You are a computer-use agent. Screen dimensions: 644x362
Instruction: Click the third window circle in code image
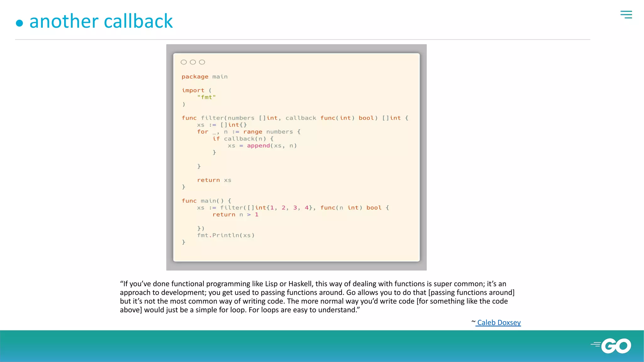point(202,62)
